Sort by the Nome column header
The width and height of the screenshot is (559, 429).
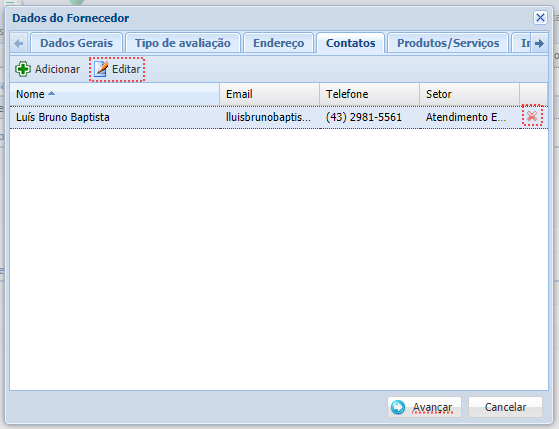point(114,94)
